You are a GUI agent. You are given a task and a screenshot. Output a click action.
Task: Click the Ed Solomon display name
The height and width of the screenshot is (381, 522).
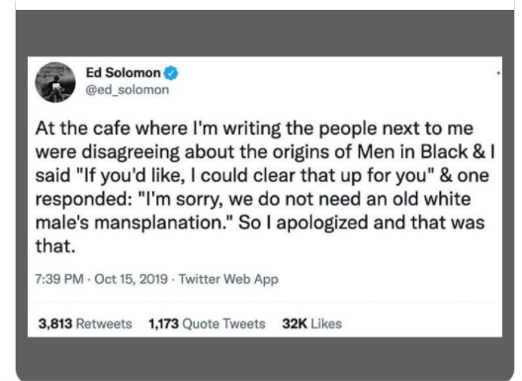123,73
